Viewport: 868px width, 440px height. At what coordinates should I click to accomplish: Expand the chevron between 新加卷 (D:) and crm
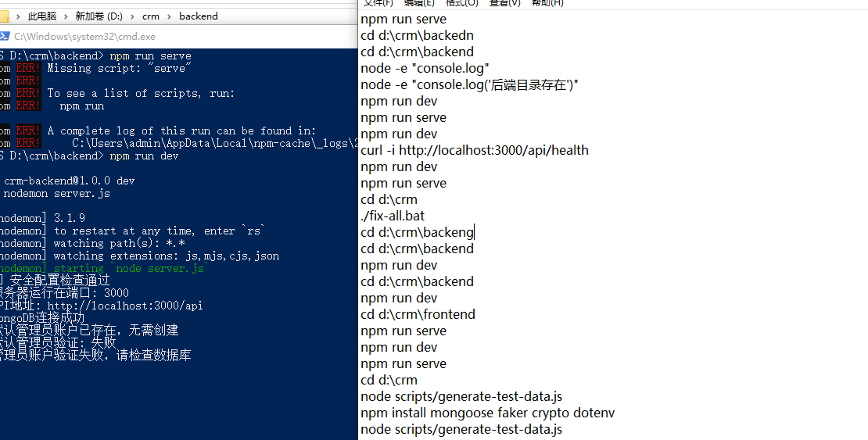click(133, 16)
